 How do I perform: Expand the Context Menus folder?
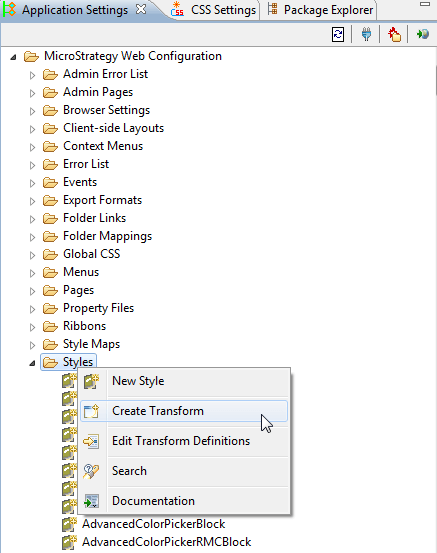click(32, 147)
